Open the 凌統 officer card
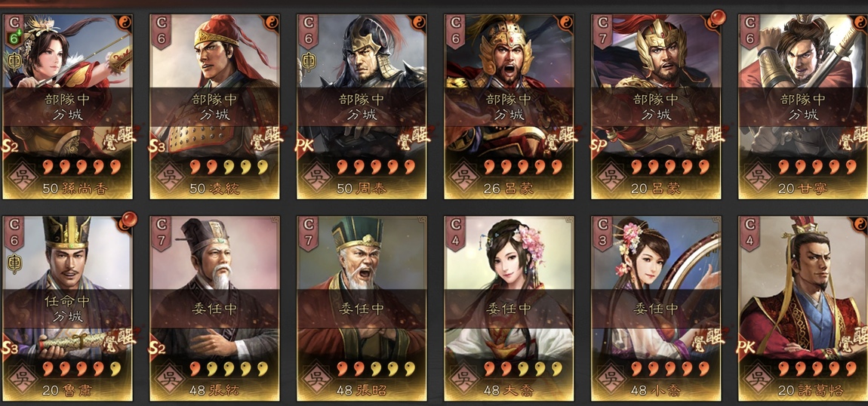This screenshot has width=868, height=406. pos(215,106)
